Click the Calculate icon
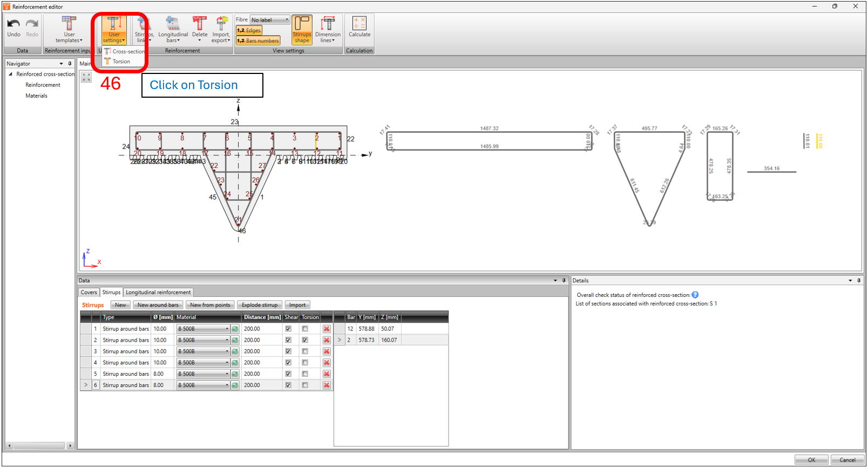Screen dimensions: 868x468 tap(359, 26)
